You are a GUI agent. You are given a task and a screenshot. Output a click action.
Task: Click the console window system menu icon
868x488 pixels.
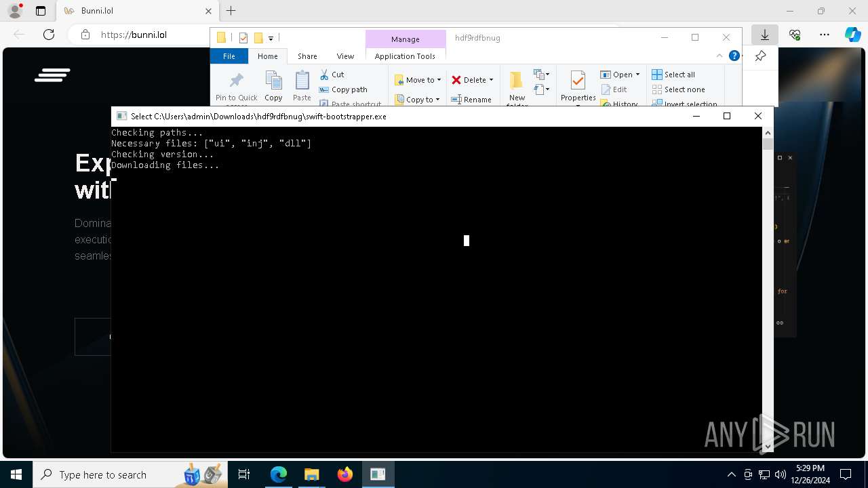tap(121, 116)
